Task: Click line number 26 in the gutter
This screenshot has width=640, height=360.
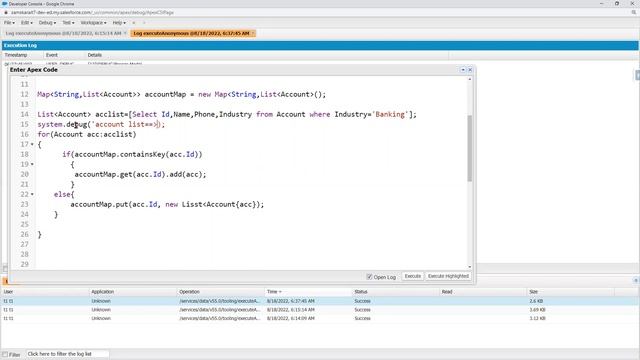Action: coord(24,234)
